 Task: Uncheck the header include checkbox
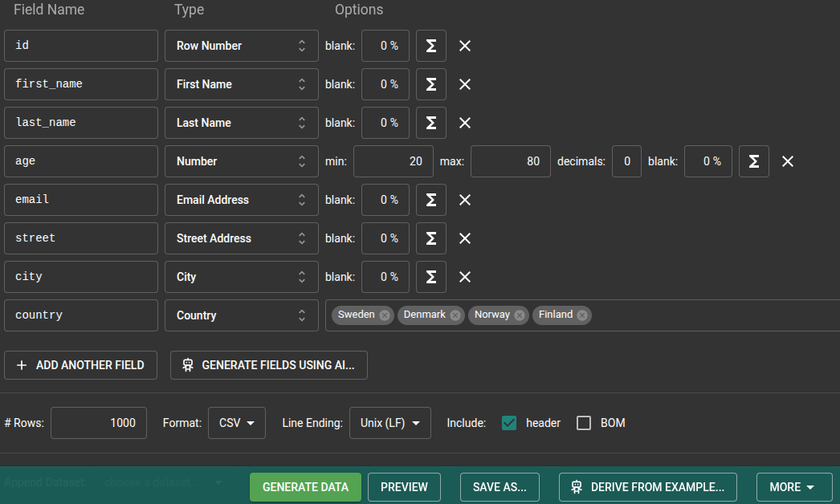[509, 423]
